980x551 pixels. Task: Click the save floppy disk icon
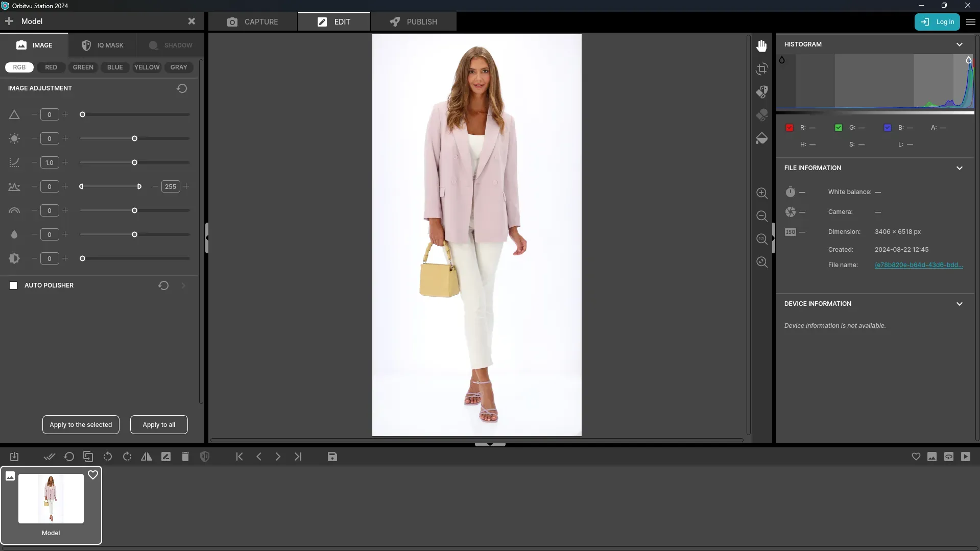332,457
